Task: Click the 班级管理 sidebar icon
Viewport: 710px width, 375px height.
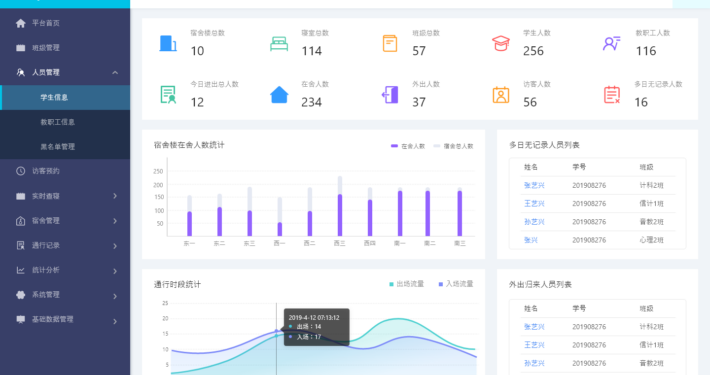Action: tap(20, 48)
